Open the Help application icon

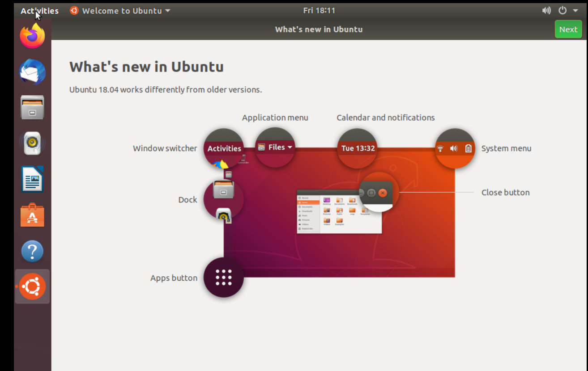pos(32,251)
